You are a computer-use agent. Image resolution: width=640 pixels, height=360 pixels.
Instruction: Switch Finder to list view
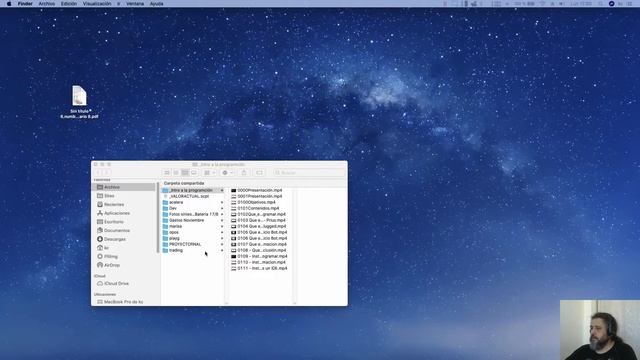point(176,173)
